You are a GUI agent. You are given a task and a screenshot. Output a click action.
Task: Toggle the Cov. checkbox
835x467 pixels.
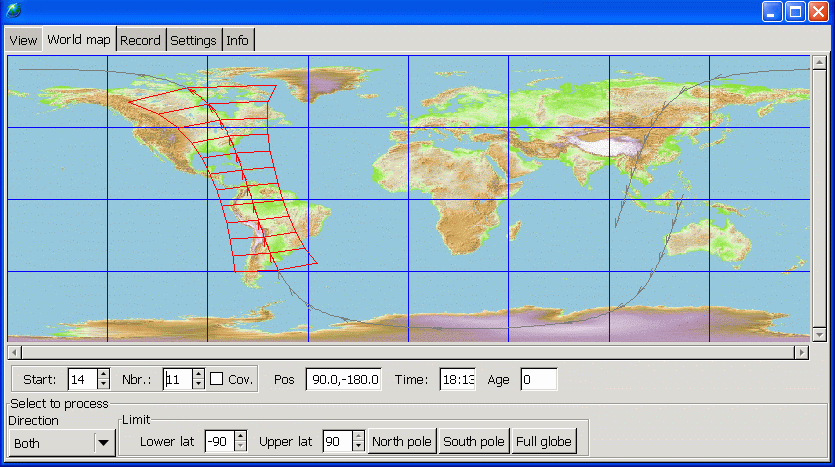(x=216, y=380)
